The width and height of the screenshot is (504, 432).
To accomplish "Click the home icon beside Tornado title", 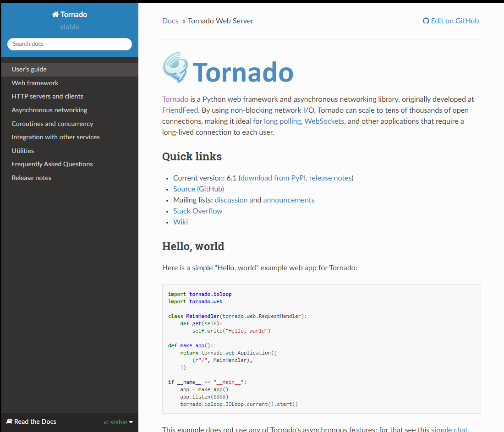I will [x=55, y=15].
